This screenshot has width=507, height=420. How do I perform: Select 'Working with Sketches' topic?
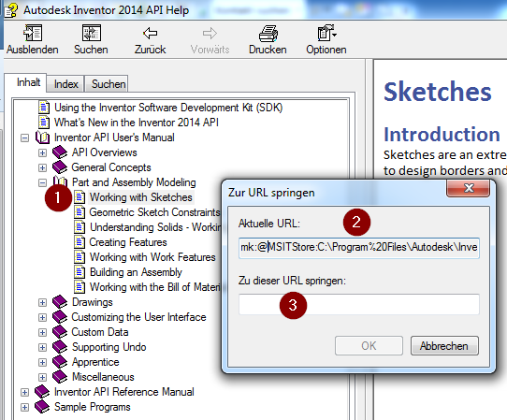coord(141,197)
